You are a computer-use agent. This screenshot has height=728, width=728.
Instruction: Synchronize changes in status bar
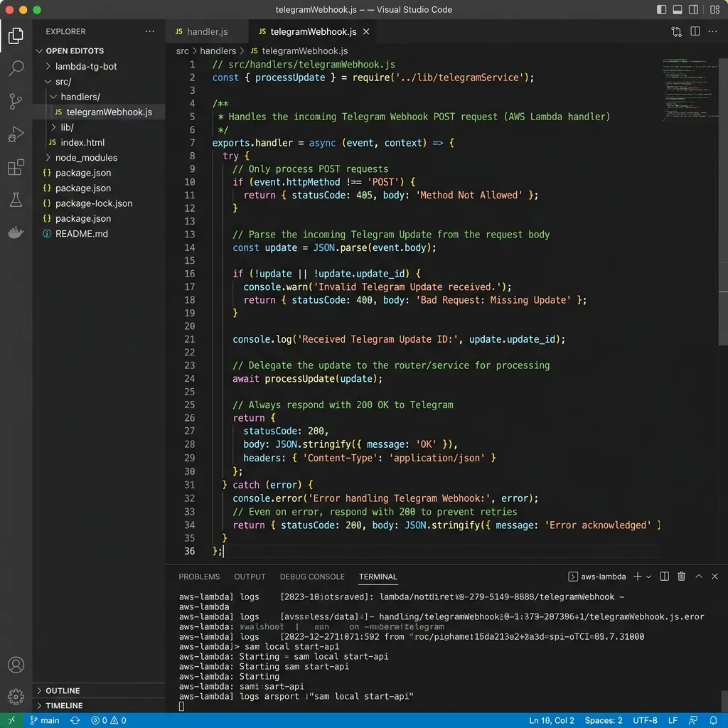point(75,721)
